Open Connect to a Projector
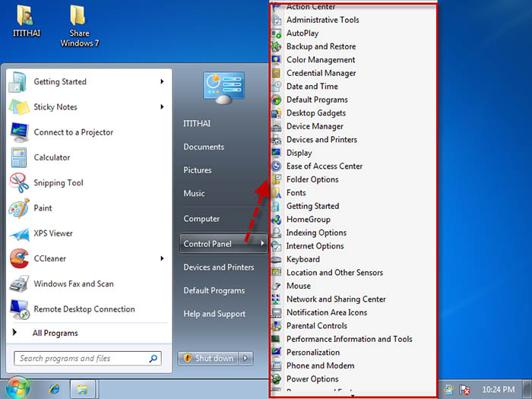This screenshot has width=532, height=399. pyautogui.click(x=73, y=132)
